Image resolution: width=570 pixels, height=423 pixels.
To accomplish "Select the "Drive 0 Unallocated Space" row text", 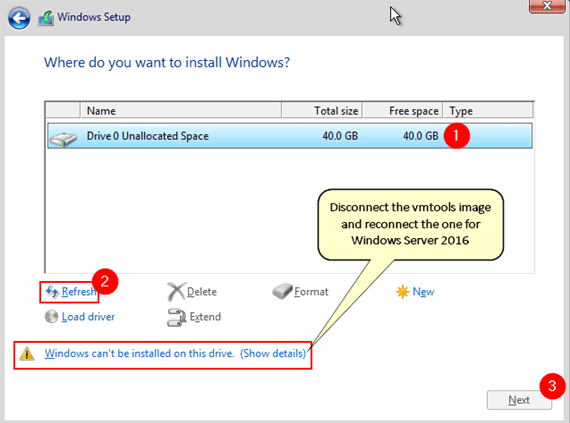I will click(148, 136).
